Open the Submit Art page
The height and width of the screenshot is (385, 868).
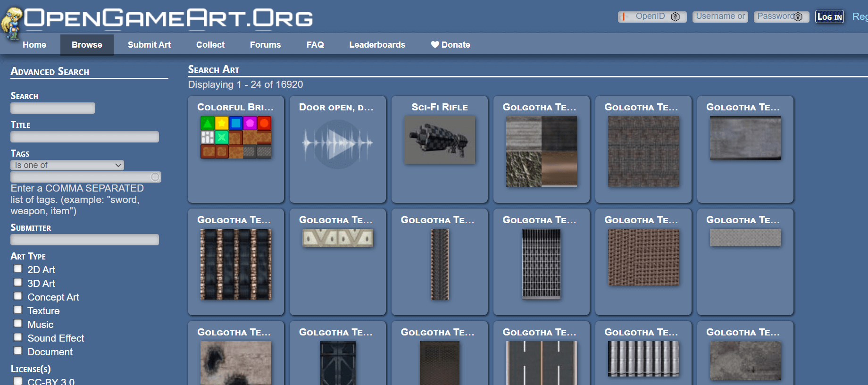click(x=149, y=45)
